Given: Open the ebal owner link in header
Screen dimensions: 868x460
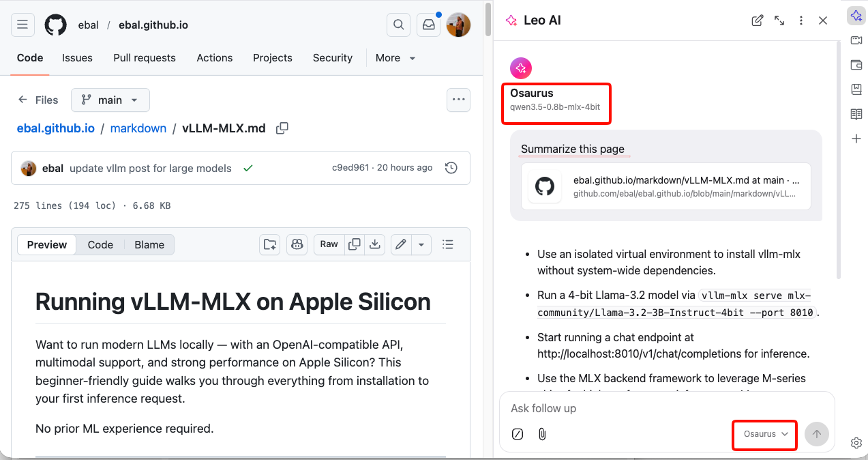Looking at the screenshot, I should (x=88, y=25).
